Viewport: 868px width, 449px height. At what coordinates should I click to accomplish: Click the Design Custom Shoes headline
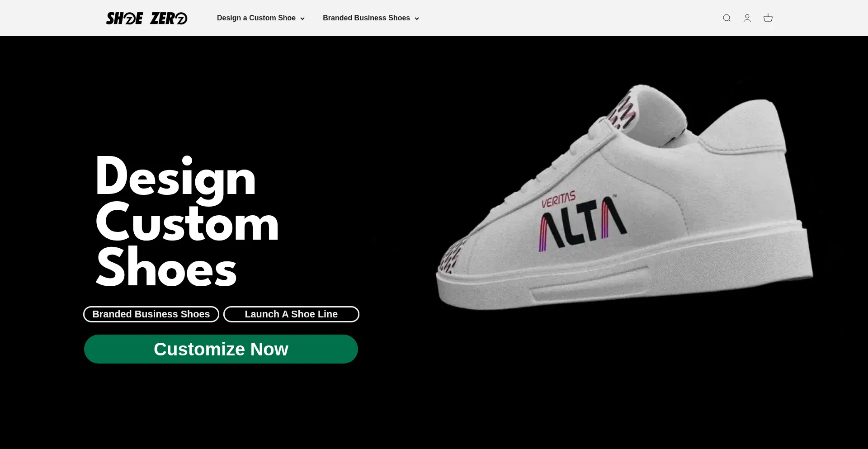pyautogui.click(x=187, y=222)
